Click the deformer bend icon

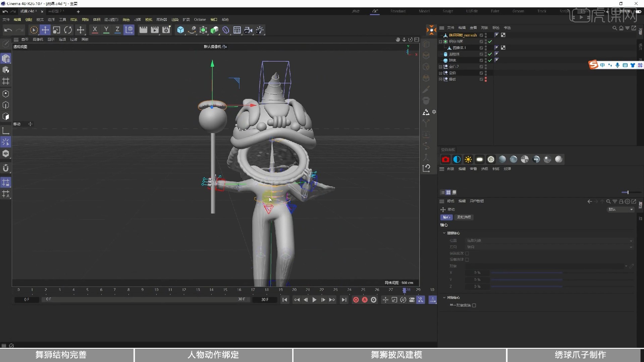[x=226, y=30]
